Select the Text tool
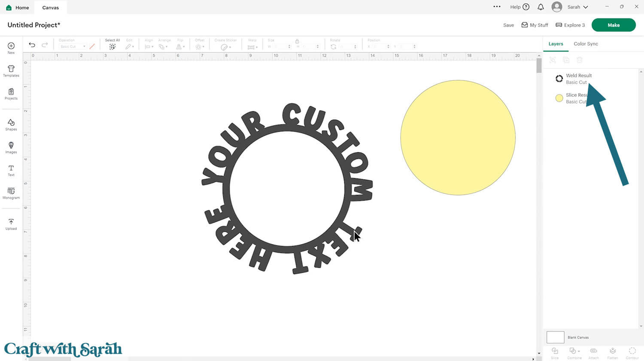The image size is (644, 361). point(11,171)
